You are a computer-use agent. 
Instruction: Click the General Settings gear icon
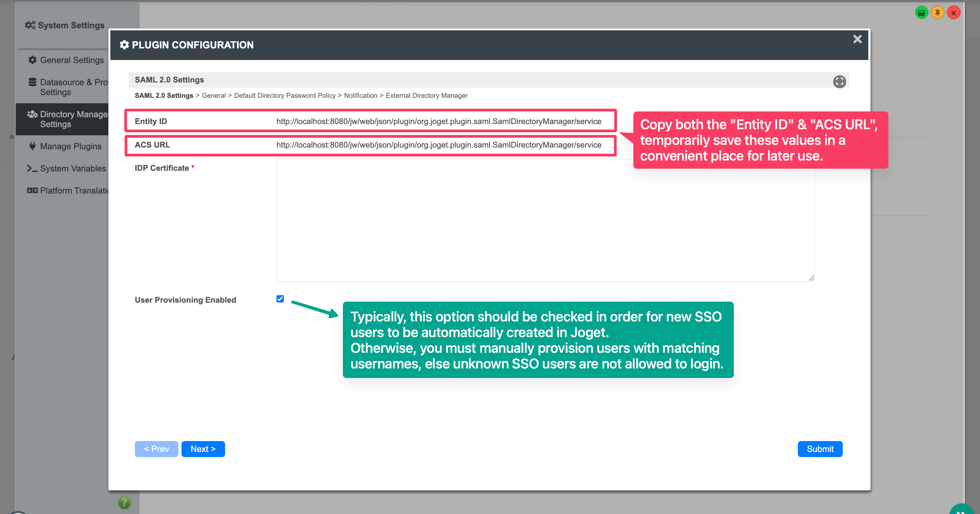[33, 60]
